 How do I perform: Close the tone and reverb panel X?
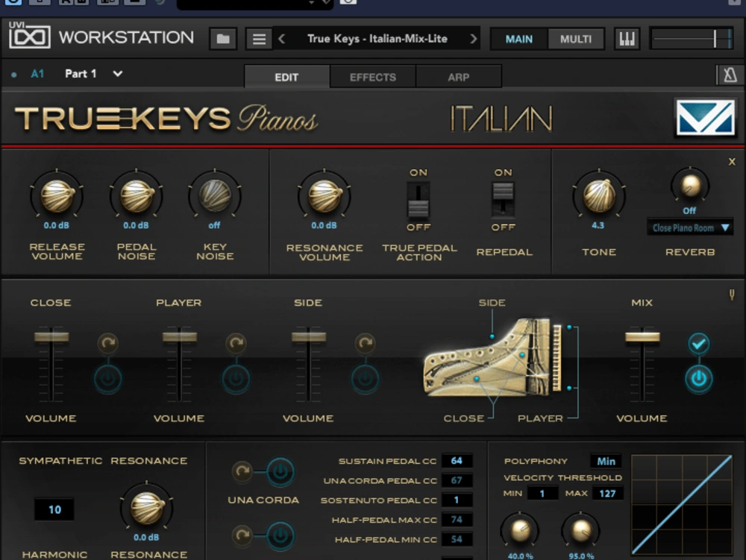(x=732, y=162)
